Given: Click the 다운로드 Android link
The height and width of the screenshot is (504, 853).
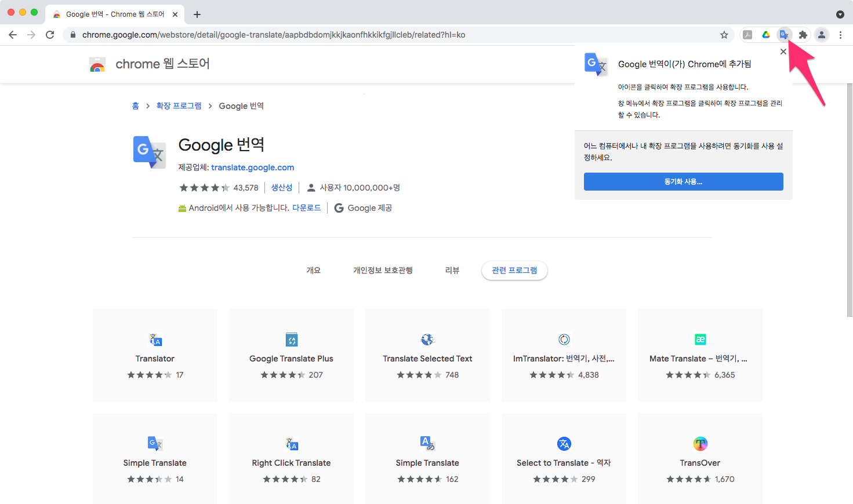Looking at the screenshot, I should point(307,208).
